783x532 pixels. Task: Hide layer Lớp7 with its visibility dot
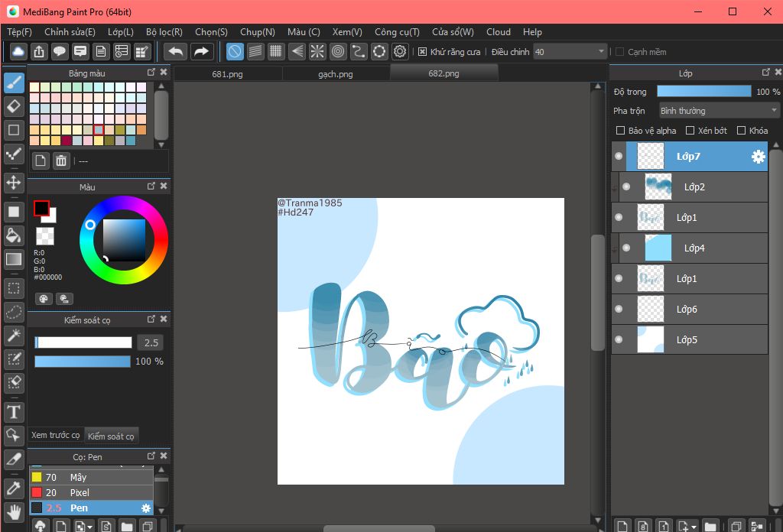pyautogui.click(x=619, y=156)
